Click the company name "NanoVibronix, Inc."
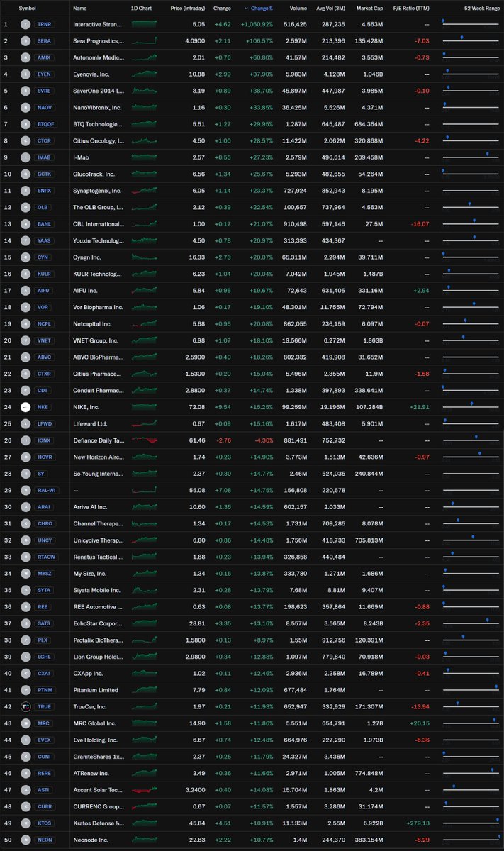This screenshot has width=504, height=851. [97, 107]
